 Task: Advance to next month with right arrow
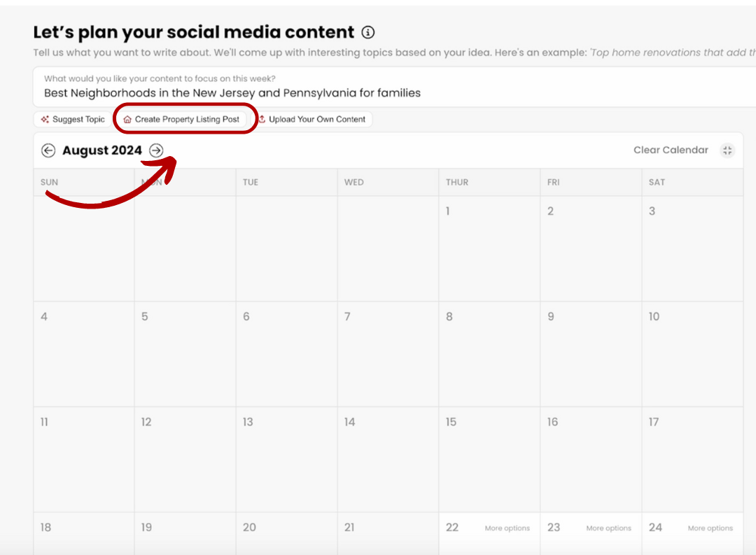(156, 150)
